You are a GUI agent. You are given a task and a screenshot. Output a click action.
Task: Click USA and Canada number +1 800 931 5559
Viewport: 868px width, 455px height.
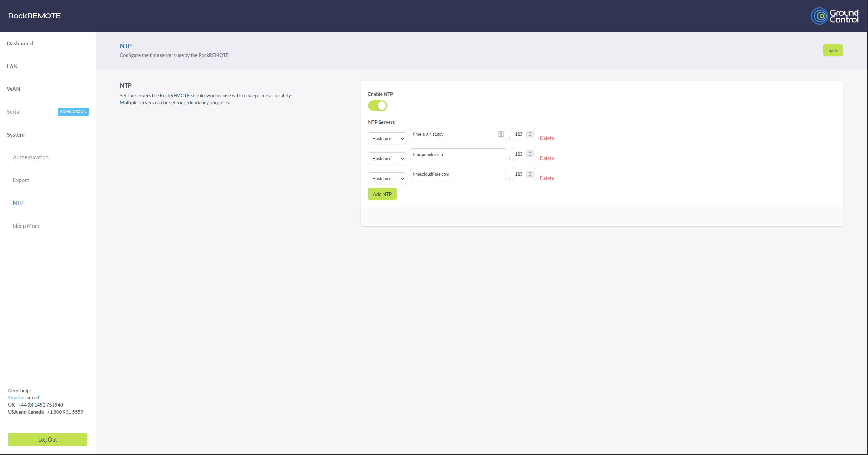(65, 412)
